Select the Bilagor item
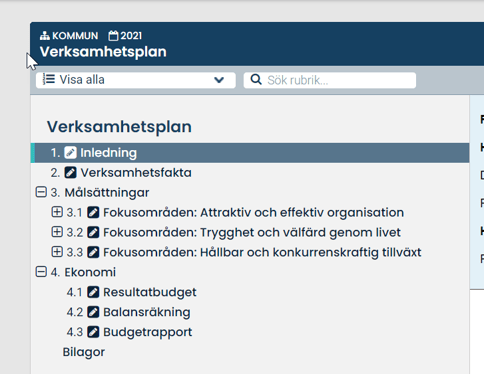This screenshot has height=374, width=484. [84, 352]
